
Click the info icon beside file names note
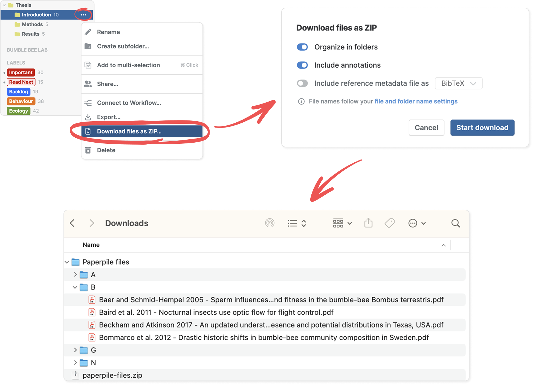coord(301,102)
